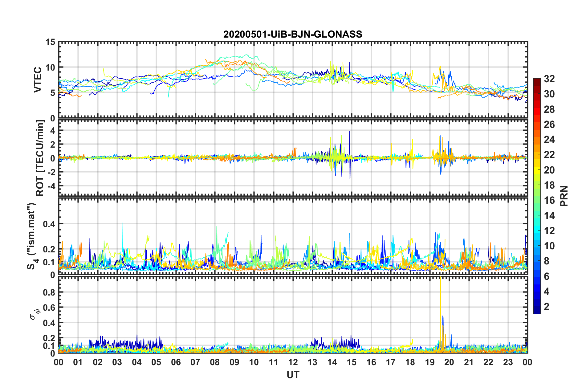Image resolution: width=586 pixels, height=392 pixels.
Task: Click the x-axis tick label 09
Action: [x=234, y=362]
